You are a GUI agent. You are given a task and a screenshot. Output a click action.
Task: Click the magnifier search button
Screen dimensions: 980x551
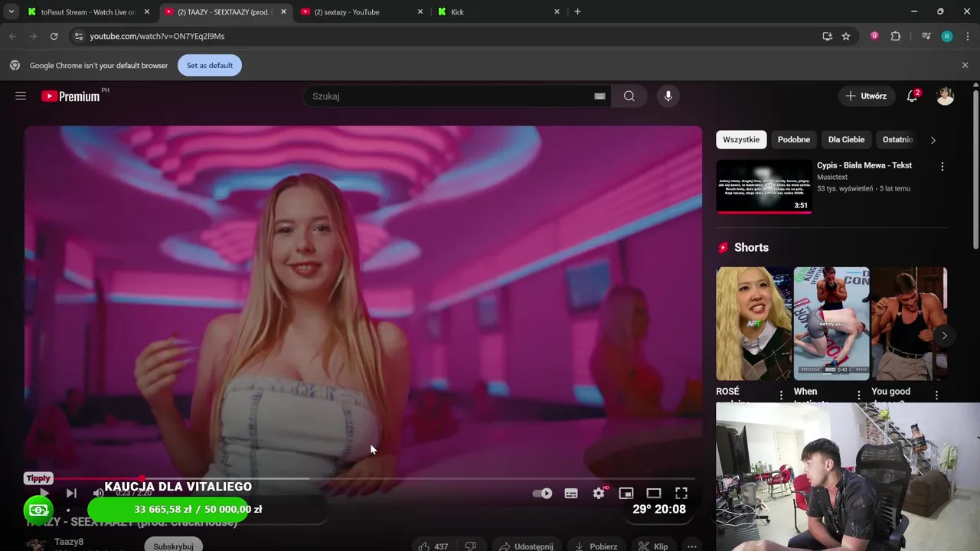click(x=629, y=96)
